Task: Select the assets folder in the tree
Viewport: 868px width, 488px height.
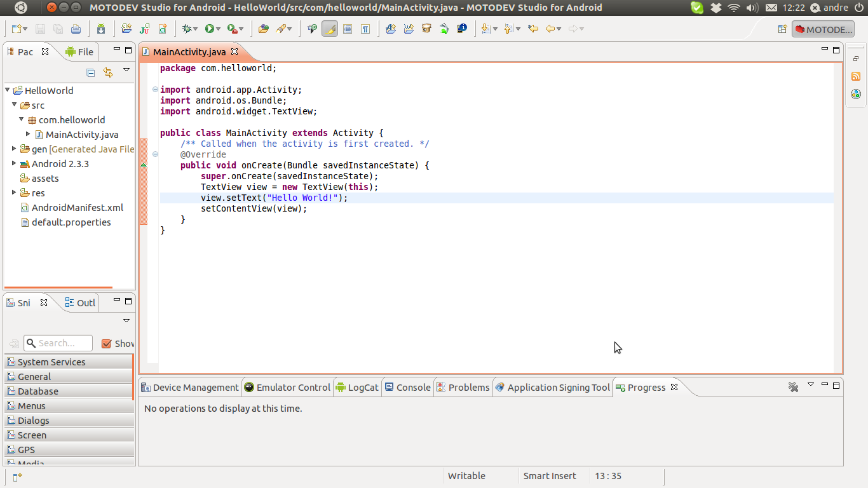Action: tap(39, 179)
